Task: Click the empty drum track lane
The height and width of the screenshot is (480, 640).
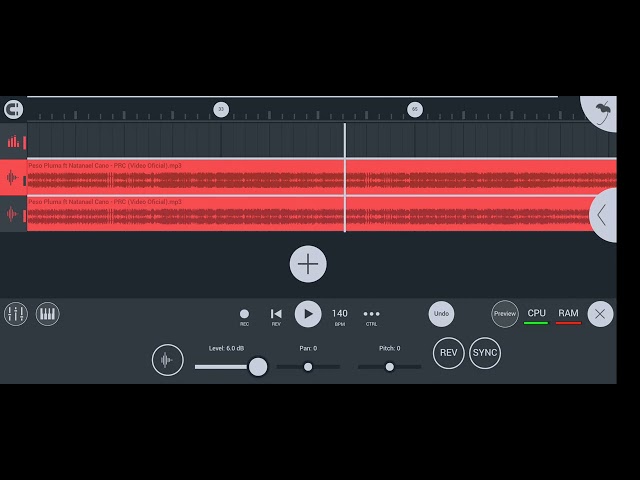Action: pos(322,140)
